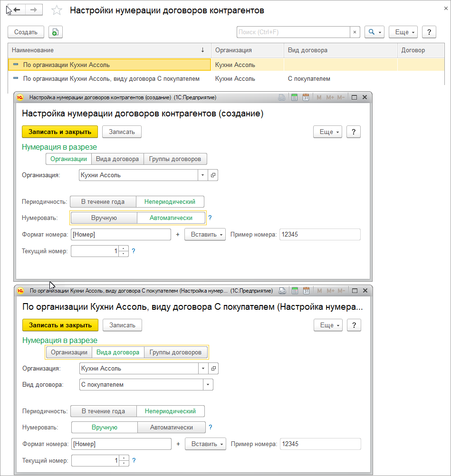The width and height of the screenshot is (451, 476).
Task: Select Группы договоров in С покупателем window
Action: (175, 352)
